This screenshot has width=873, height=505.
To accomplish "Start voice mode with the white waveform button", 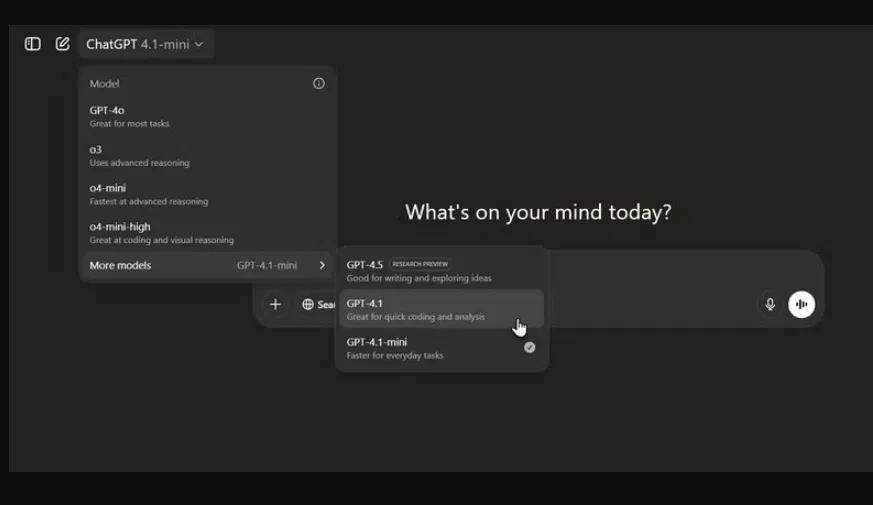I will pyautogui.click(x=801, y=304).
